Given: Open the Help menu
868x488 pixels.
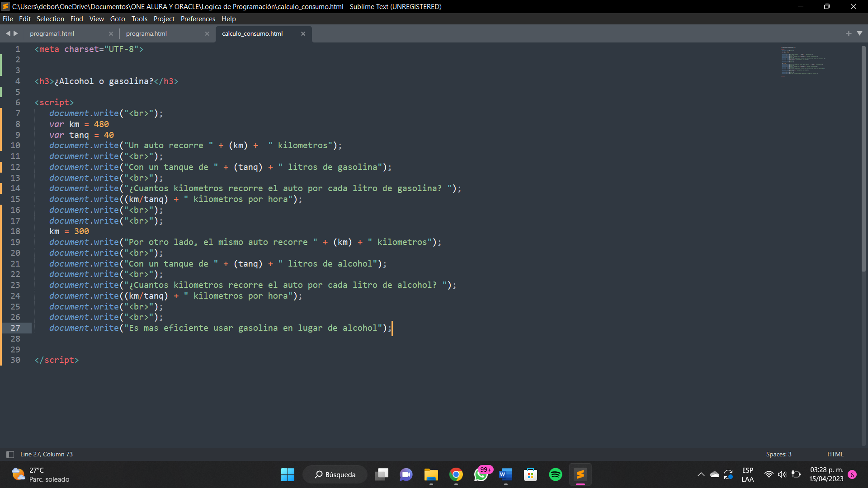Looking at the screenshot, I should [228, 19].
